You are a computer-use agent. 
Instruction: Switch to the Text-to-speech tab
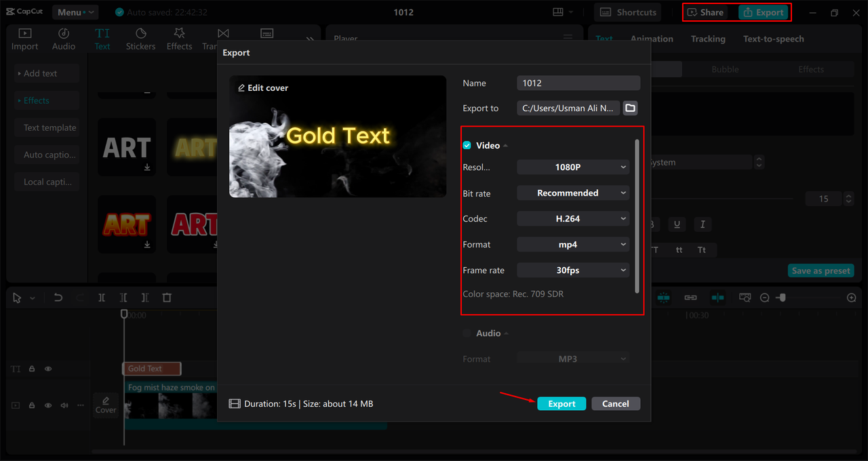tap(774, 39)
